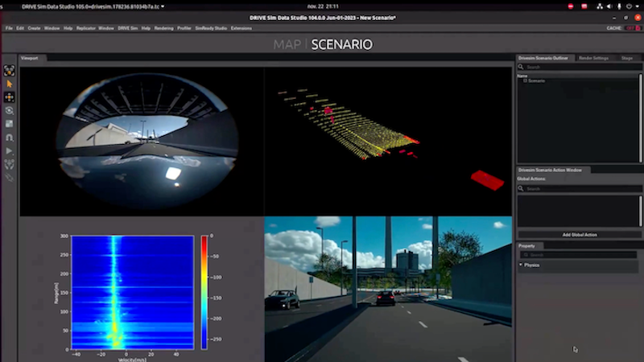This screenshot has height=362, width=644.
Task: Activate the Rotate tool in the toolbar
Action: (9, 111)
